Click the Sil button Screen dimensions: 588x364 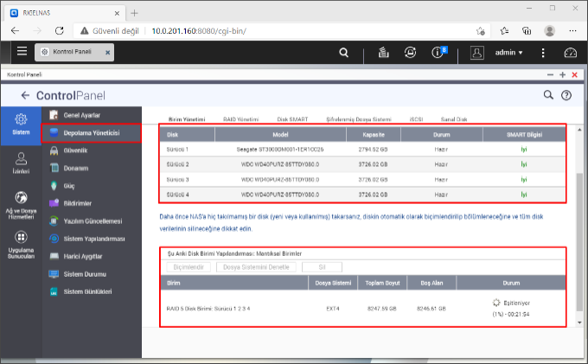(x=323, y=267)
